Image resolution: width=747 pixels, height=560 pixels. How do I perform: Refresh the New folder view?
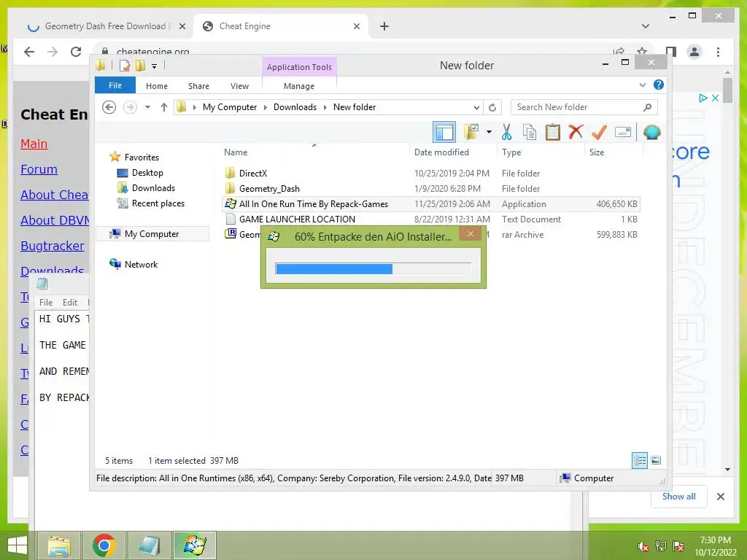click(492, 108)
